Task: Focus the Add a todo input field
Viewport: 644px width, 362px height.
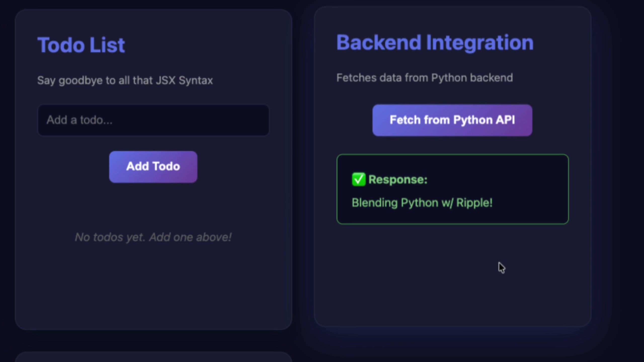Action: [153, 120]
